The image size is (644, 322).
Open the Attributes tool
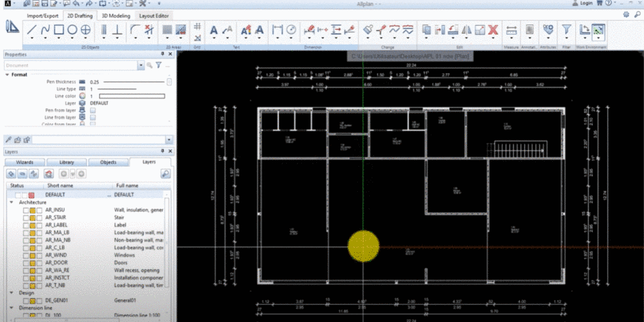[548, 30]
